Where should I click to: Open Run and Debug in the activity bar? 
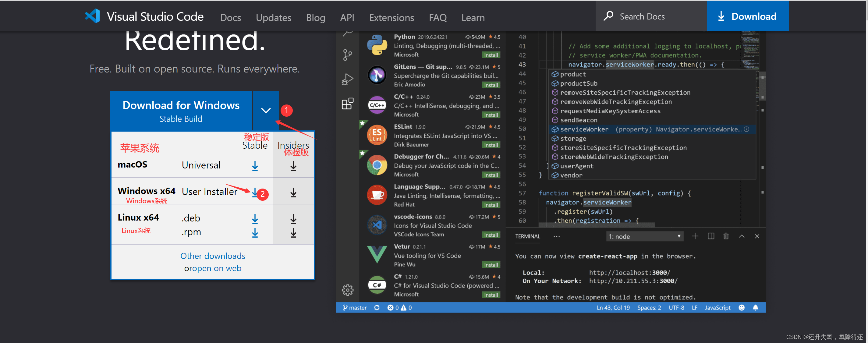pos(347,80)
